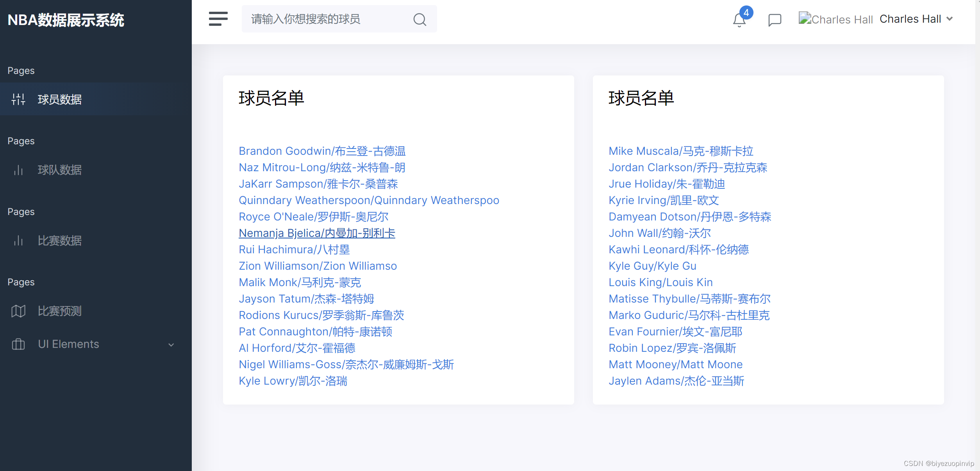Viewport: 980px width, 471px height.
Task: Open Kawhi Leonard player page
Action: (x=678, y=249)
